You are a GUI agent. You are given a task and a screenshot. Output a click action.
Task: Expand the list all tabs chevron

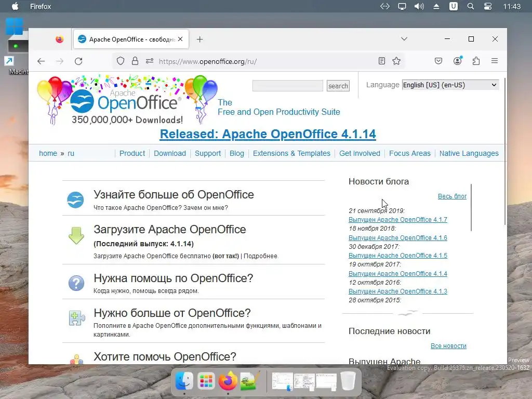coord(404,38)
